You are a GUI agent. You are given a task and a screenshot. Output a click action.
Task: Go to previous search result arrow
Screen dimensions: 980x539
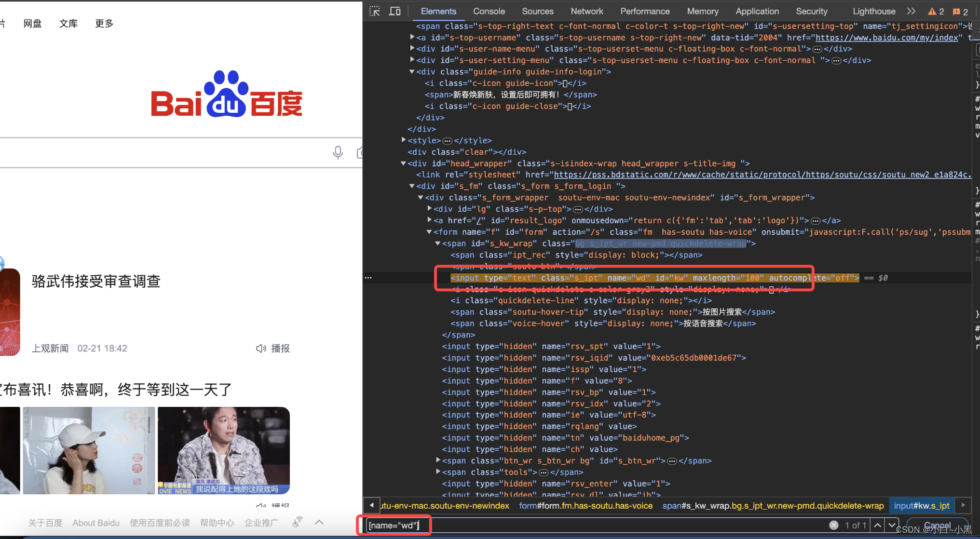878,525
